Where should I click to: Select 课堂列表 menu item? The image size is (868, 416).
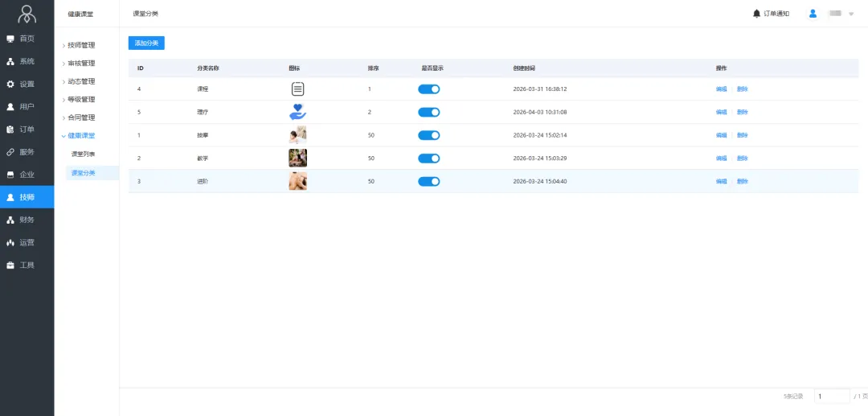(x=83, y=154)
